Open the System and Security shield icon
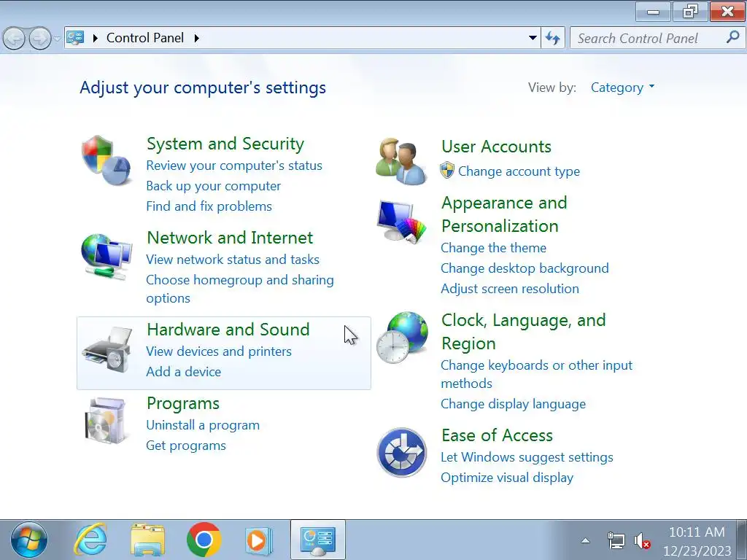747x560 pixels. tap(107, 160)
